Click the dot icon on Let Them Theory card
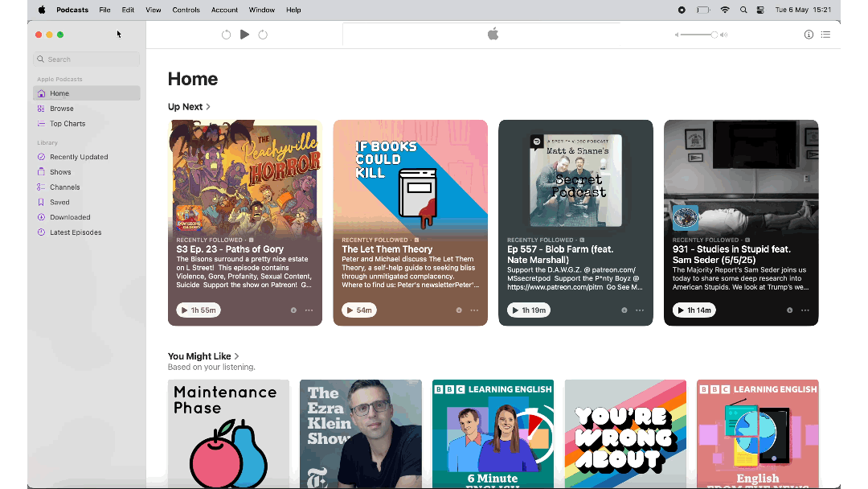The image size is (868, 489). tap(459, 310)
